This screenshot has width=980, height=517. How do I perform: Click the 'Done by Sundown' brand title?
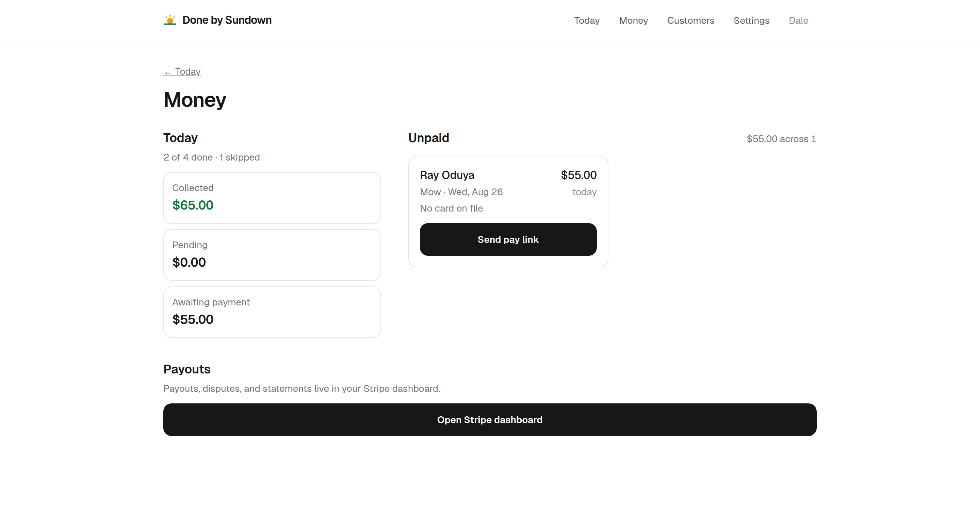point(227,20)
